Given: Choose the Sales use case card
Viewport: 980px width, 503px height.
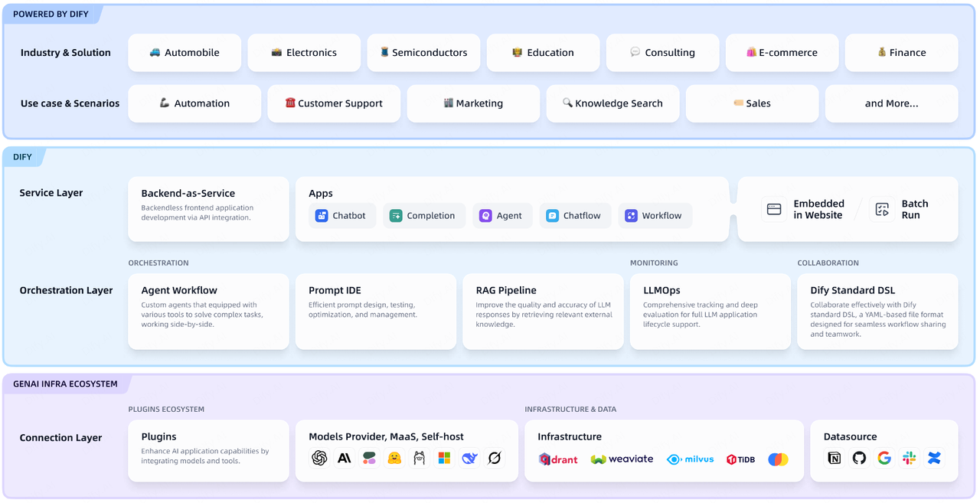Looking at the screenshot, I should (752, 103).
